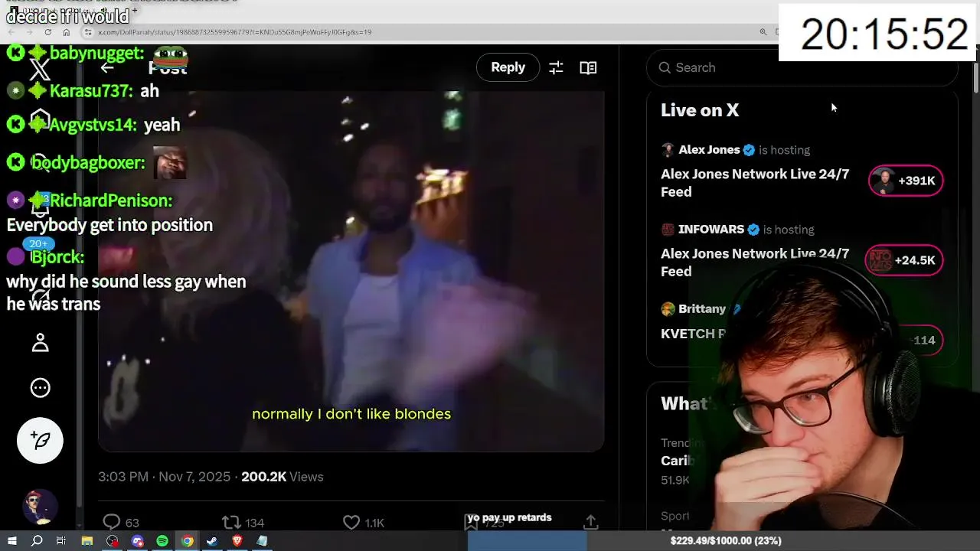980x551 pixels.
Task: Open the reader view book icon
Action: [x=588, y=68]
